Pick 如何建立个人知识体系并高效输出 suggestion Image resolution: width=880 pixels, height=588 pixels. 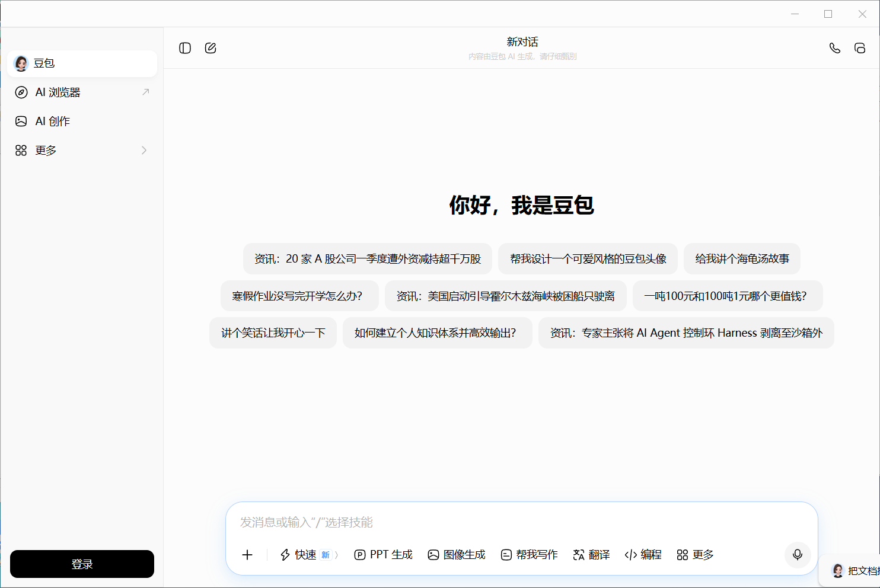[438, 333]
